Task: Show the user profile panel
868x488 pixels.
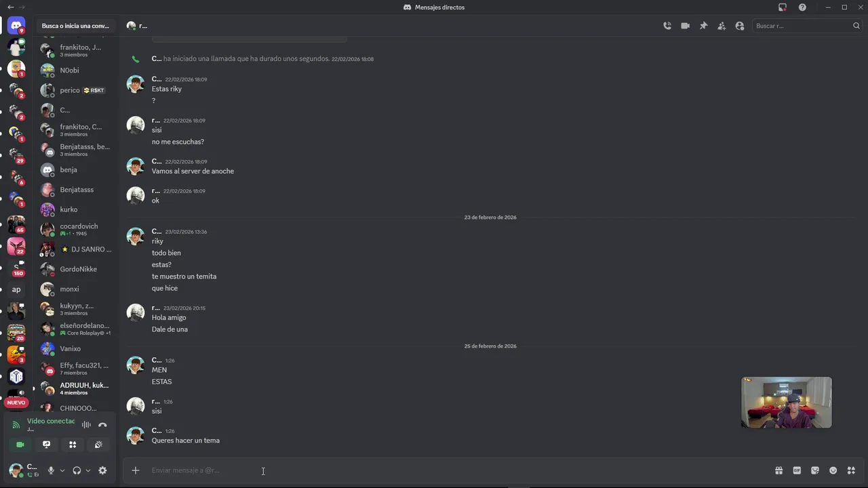Action: pos(740,26)
